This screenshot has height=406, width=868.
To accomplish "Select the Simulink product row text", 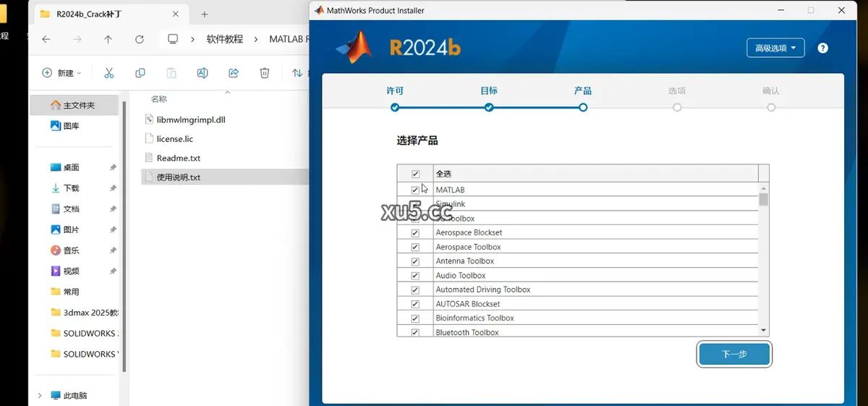I will tap(451, 204).
